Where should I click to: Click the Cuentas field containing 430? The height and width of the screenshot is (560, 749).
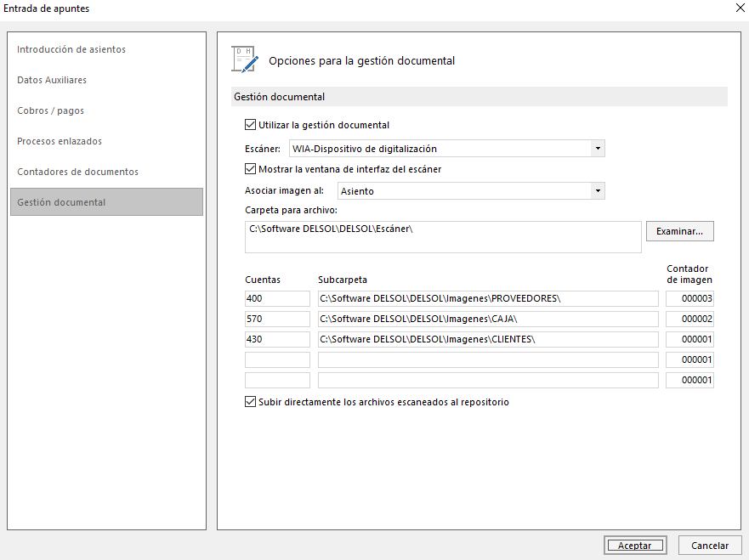click(x=277, y=339)
